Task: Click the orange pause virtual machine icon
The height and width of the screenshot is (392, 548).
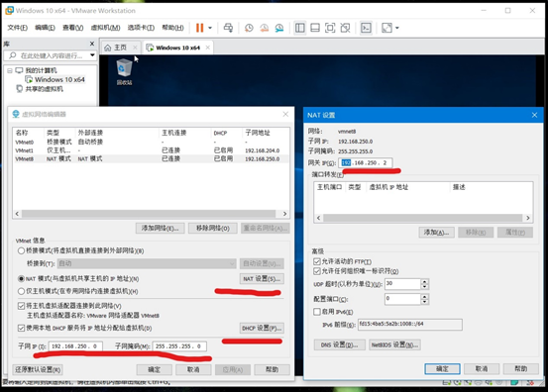Action: (x=199, y=28)
